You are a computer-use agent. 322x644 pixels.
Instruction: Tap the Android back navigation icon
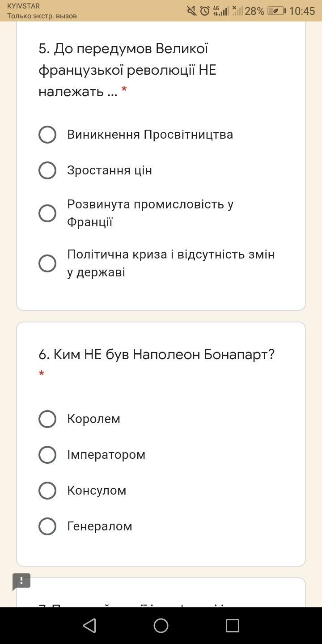click(89, 625)
